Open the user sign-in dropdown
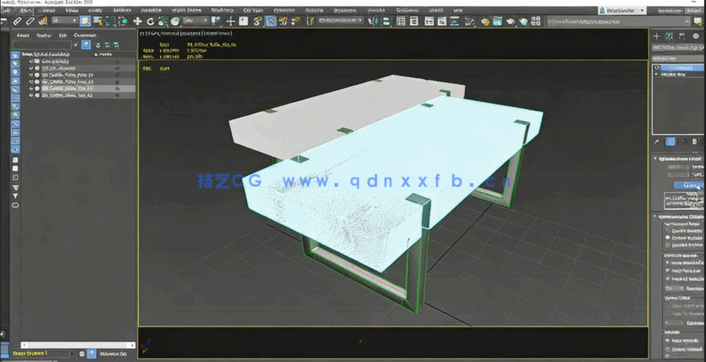This screenshot has height=362, width=706. click(x=622, y=10)
